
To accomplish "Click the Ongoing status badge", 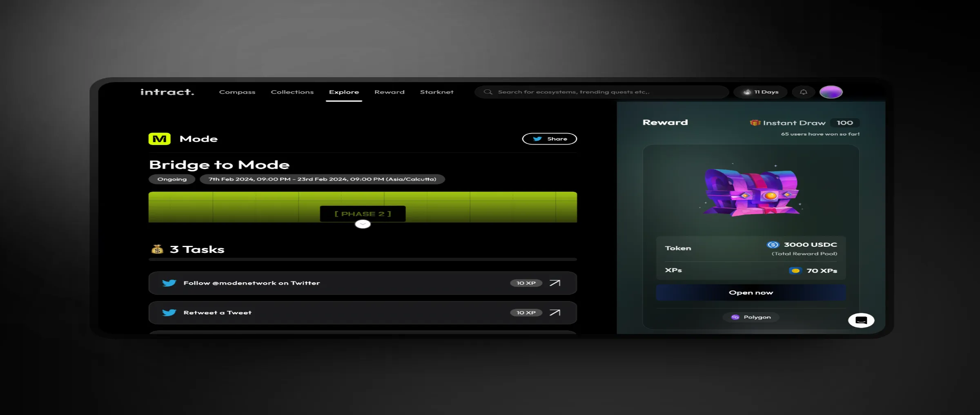I will coord(172,179).
